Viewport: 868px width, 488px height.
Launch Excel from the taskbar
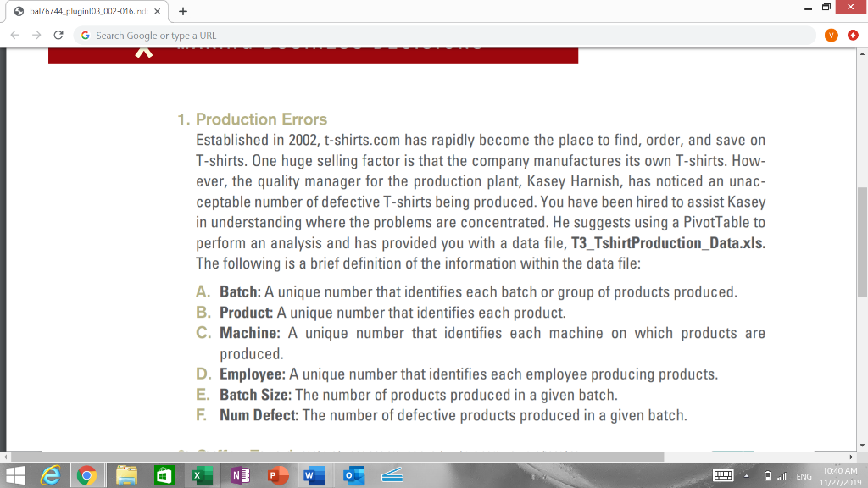pyautogui.click(x=202, y=475)
